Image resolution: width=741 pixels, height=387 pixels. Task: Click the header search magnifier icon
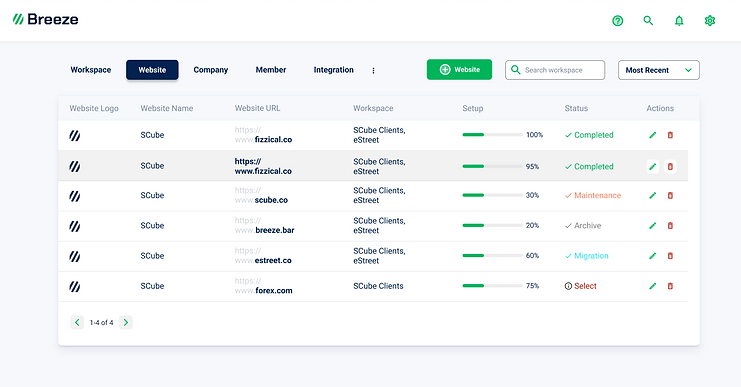point(648,21)
